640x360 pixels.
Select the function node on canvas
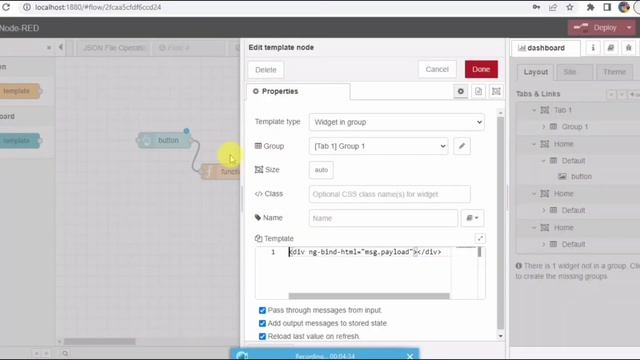click(x=220, y=172)
